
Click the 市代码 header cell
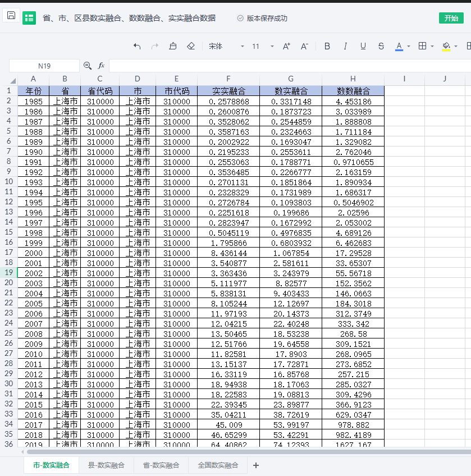coord(177,91)
